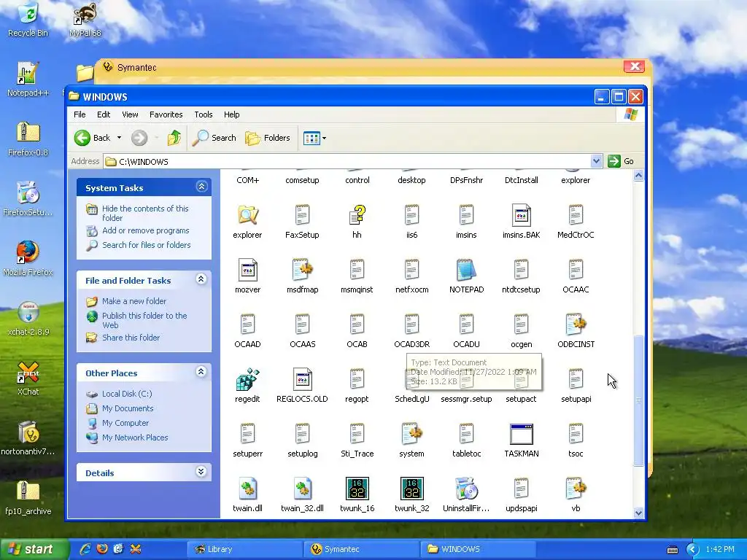Open the Edit menu
The width and height of the screenshot is (747, 560).
pos(104,114)
